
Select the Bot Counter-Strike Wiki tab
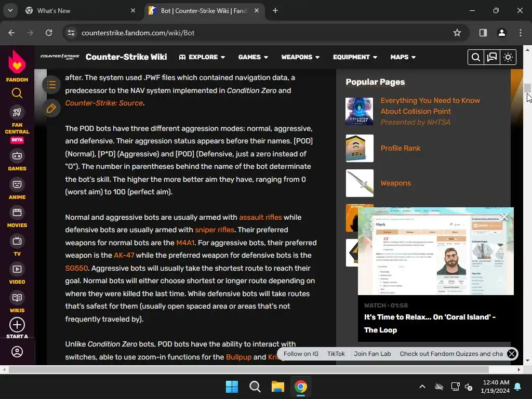204,11
